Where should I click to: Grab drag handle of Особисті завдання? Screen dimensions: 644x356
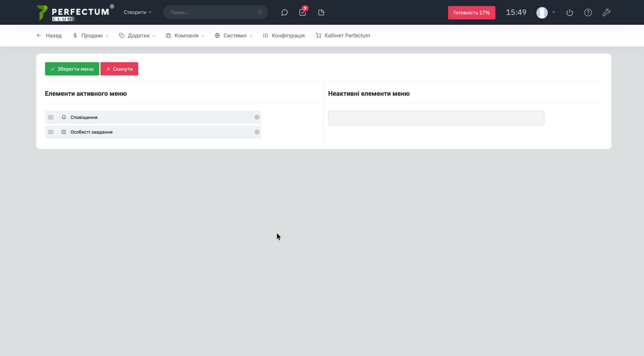[x=51, y=132]
